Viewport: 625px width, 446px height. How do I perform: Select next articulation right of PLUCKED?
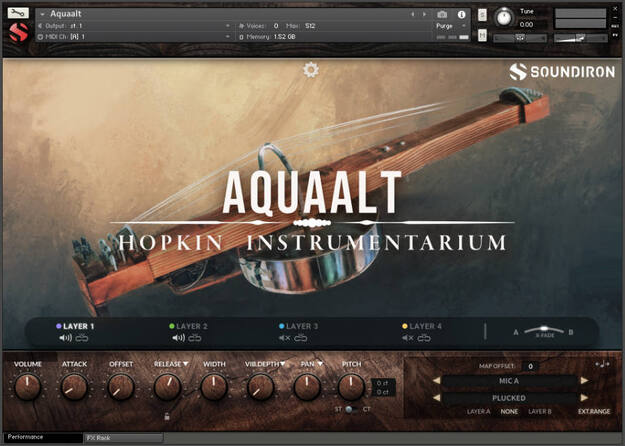tap(584, 397)
